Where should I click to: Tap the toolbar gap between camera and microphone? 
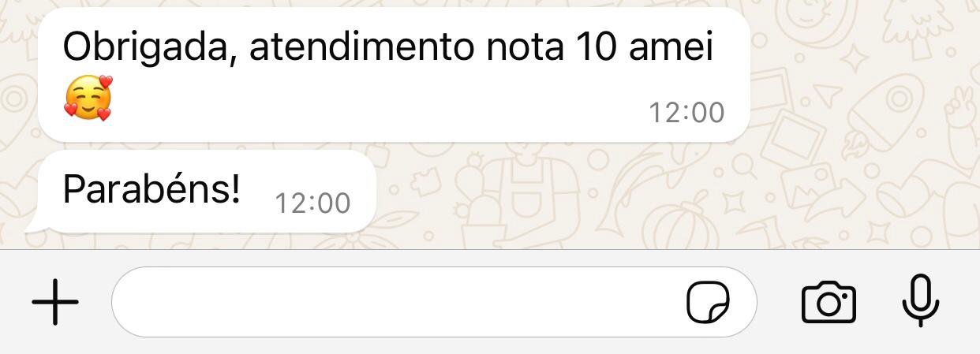879,302
